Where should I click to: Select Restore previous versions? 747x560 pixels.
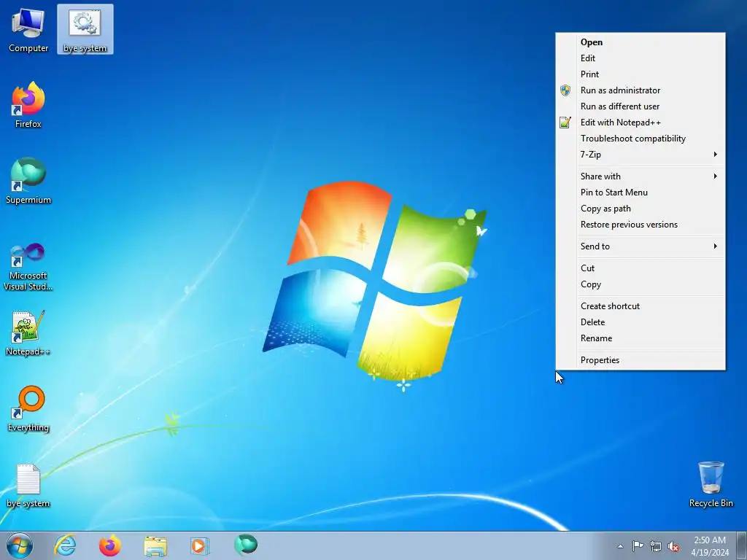click(x=640, y=225)
